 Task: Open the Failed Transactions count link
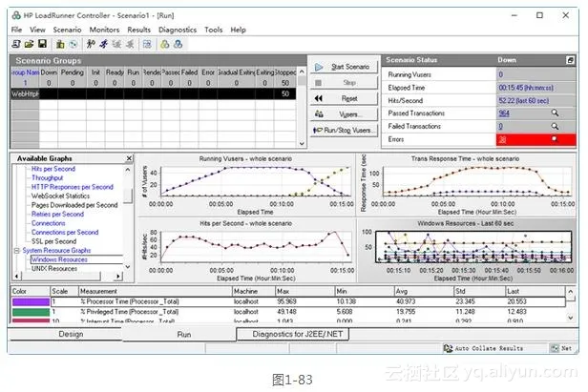[x=500, y=126]
